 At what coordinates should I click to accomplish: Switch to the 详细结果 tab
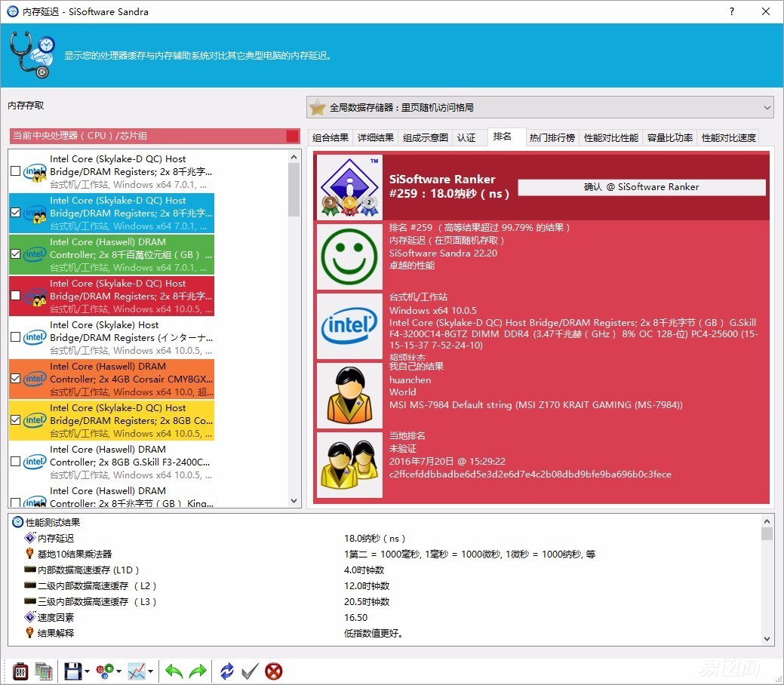click(376, 137)
